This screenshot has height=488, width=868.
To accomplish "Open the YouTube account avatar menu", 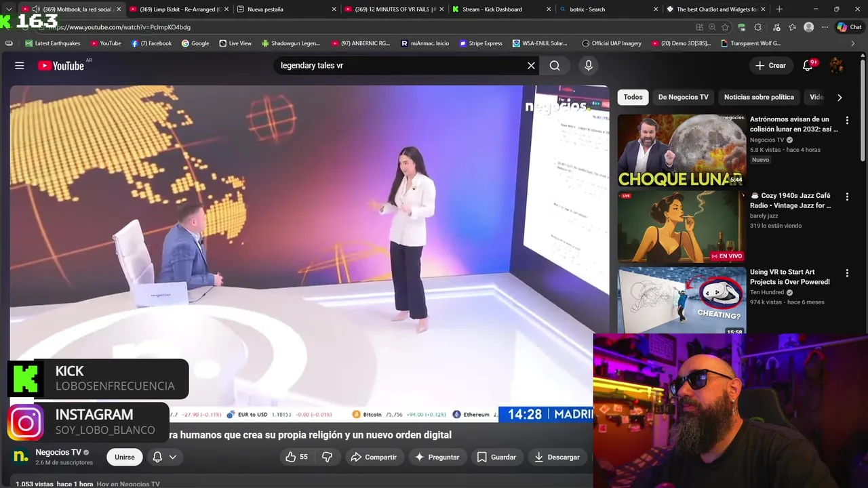I will (837, 66).
